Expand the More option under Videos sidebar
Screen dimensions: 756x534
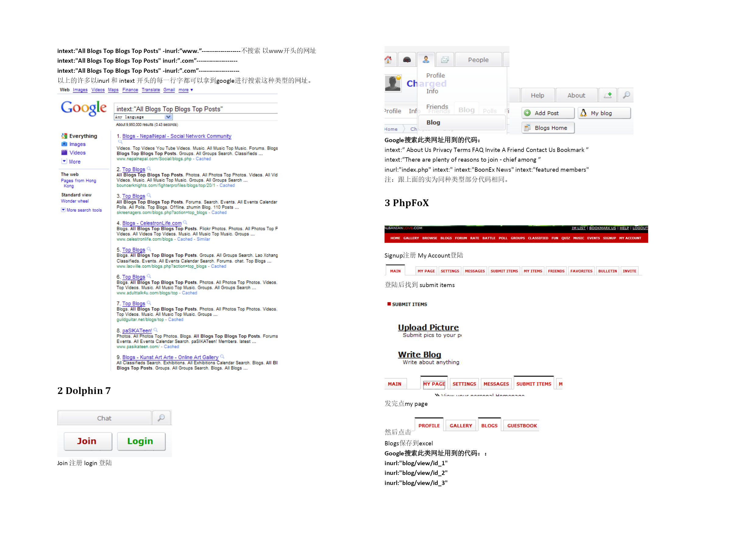[71, 162]
